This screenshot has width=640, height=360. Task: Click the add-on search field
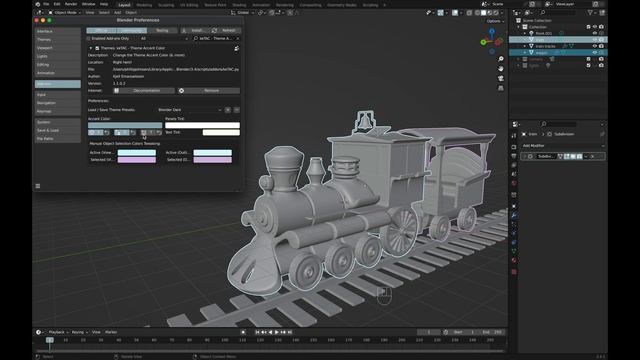tap(216, 38)
